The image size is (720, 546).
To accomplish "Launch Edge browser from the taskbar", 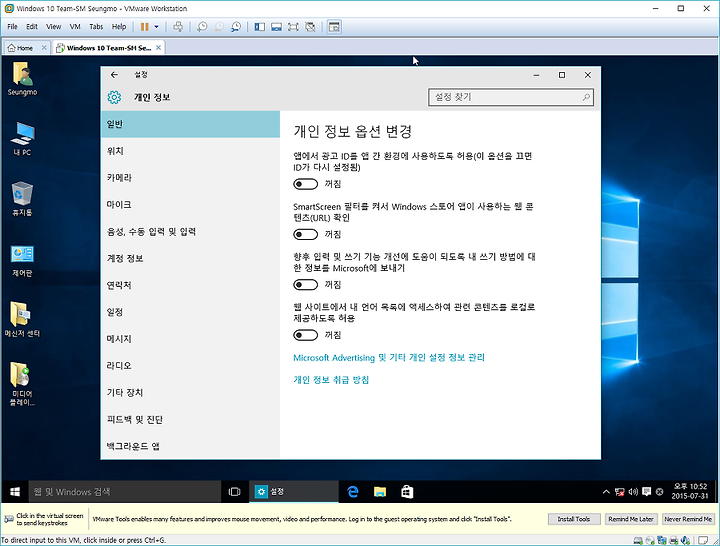I will (353, 492).
